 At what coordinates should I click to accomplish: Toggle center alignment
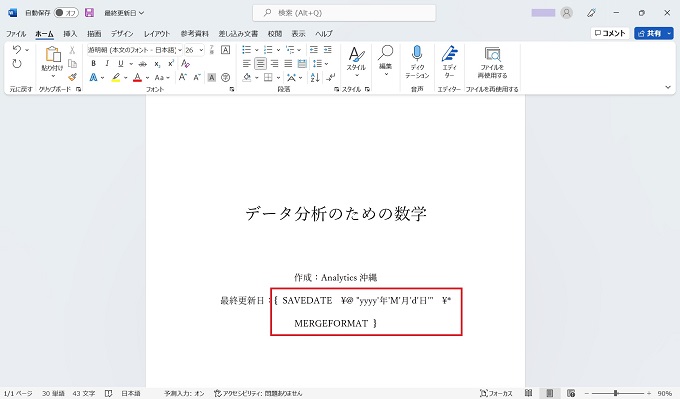[260, 64]
